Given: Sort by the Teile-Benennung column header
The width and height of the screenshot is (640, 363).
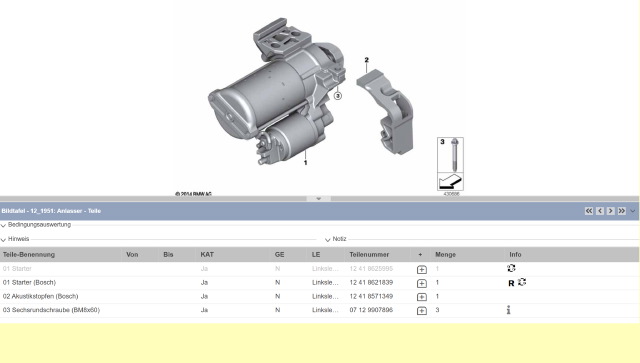Looking at the screenshot, I should click(x=29, y=254).
